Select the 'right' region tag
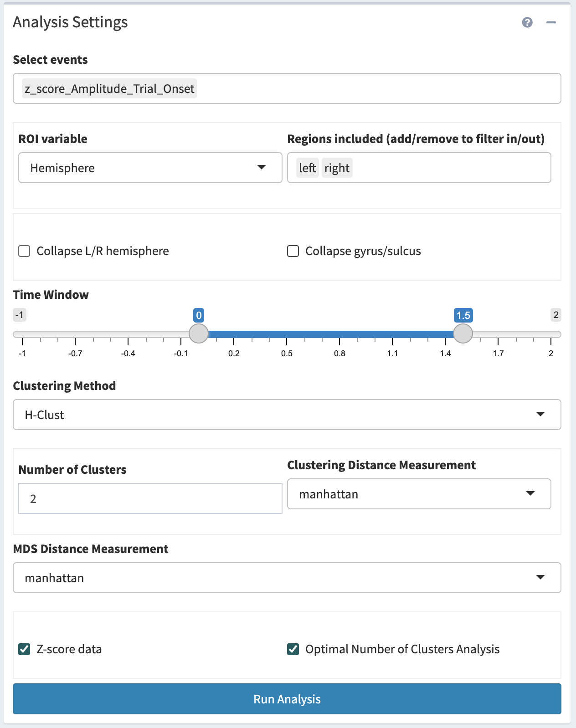 click(337, 168)
